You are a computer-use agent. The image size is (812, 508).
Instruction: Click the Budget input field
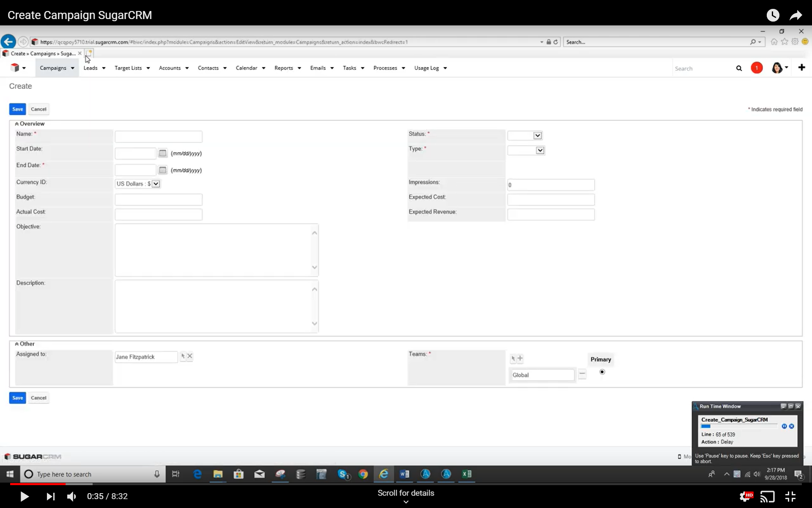click(159, 199)
